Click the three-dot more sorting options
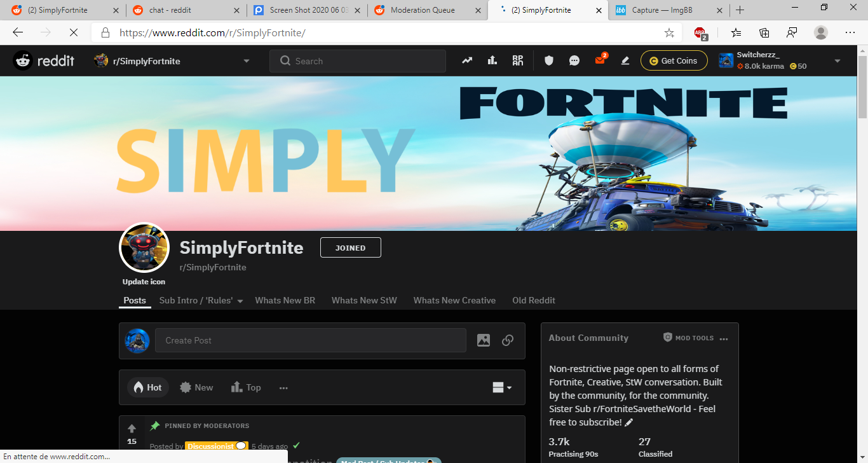 (x=283, y=387)
